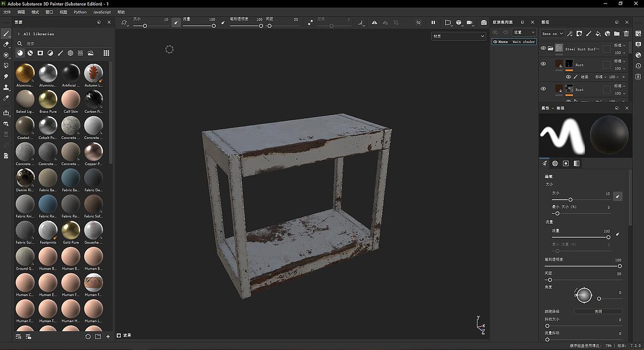Select the Brush tab in properties panel
The height and width of the screenshot is (350, 644).
(544, 163)
